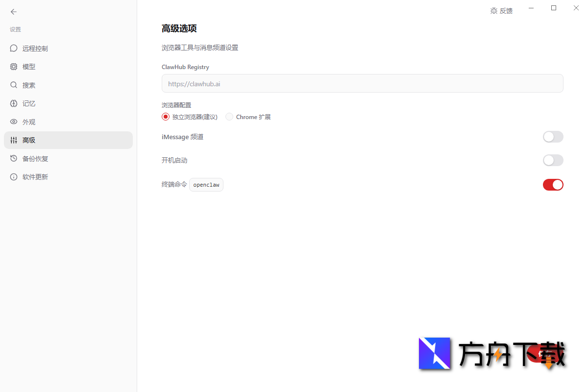Select the gear icon next to 模型
This screenshot has height=392, width=588.
pos(13,67)
